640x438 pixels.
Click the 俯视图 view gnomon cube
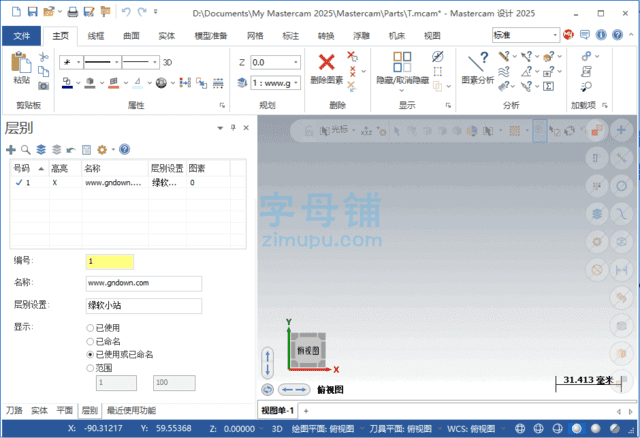309,350
